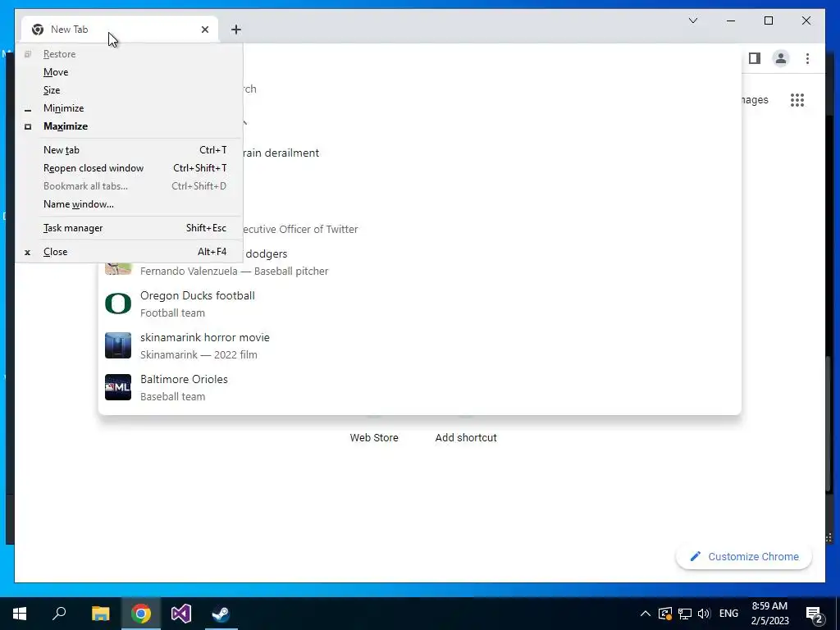Click the Customize Chrome button

click(x=744, y=557)
